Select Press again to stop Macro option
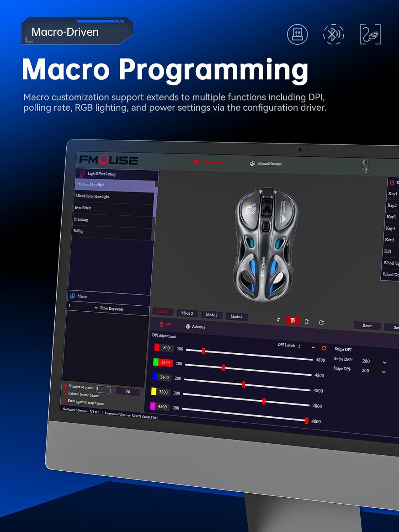 [x=65, y=400]
